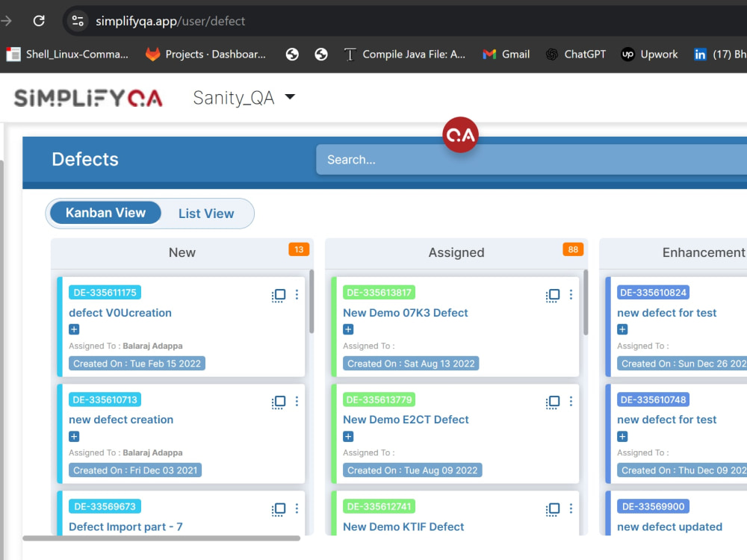Open Compile Java File bookmark
Image resolution: width=747 pixels, height=560 pixels.
pos(404,55)
